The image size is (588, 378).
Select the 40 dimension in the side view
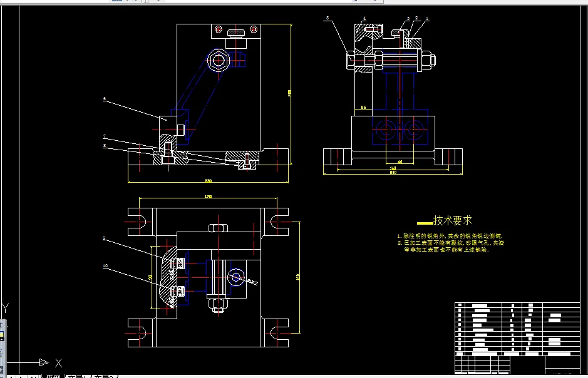click(400, 162)
